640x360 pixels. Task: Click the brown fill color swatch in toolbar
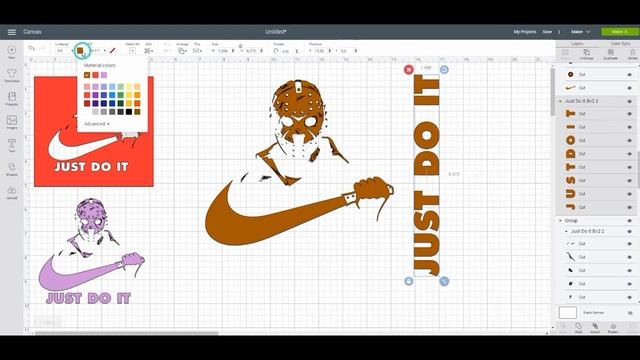80,51
